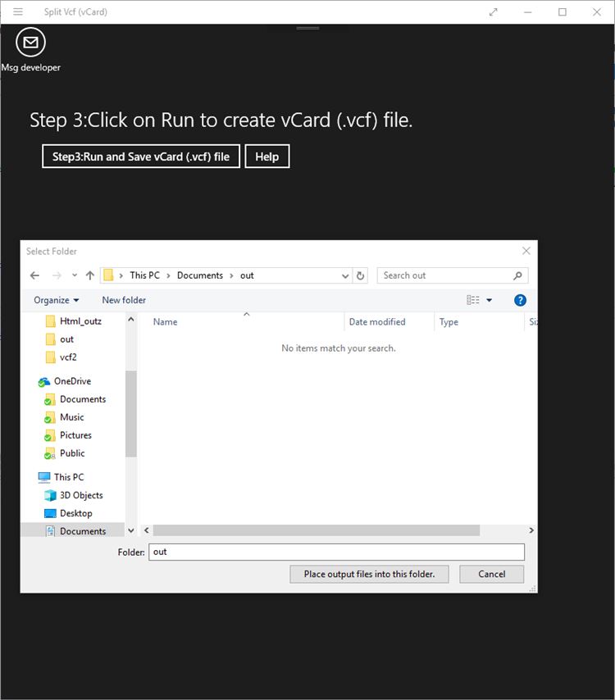Click Step3 Run and Save vCard button
Screen dimensions: 615x700
(141, 157)
